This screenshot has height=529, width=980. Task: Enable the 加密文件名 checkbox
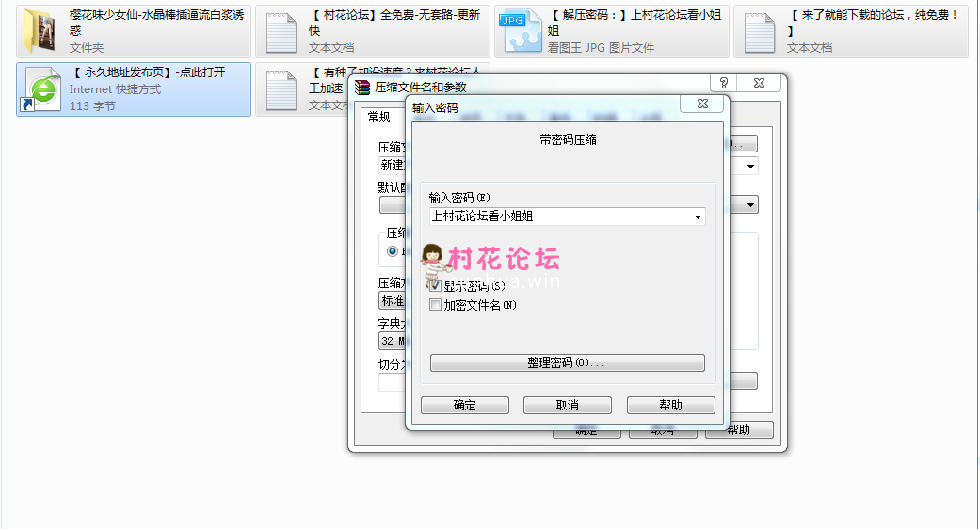coord(435,305)
